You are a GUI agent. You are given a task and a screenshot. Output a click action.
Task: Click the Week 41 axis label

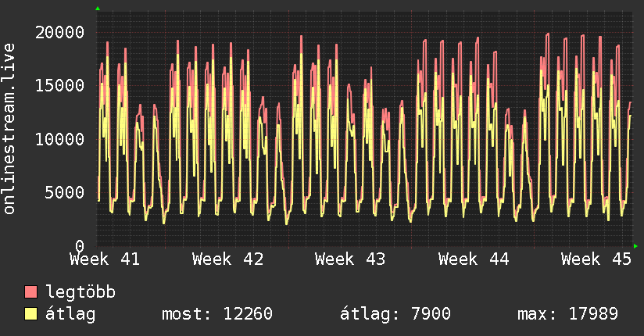point(105,259)
